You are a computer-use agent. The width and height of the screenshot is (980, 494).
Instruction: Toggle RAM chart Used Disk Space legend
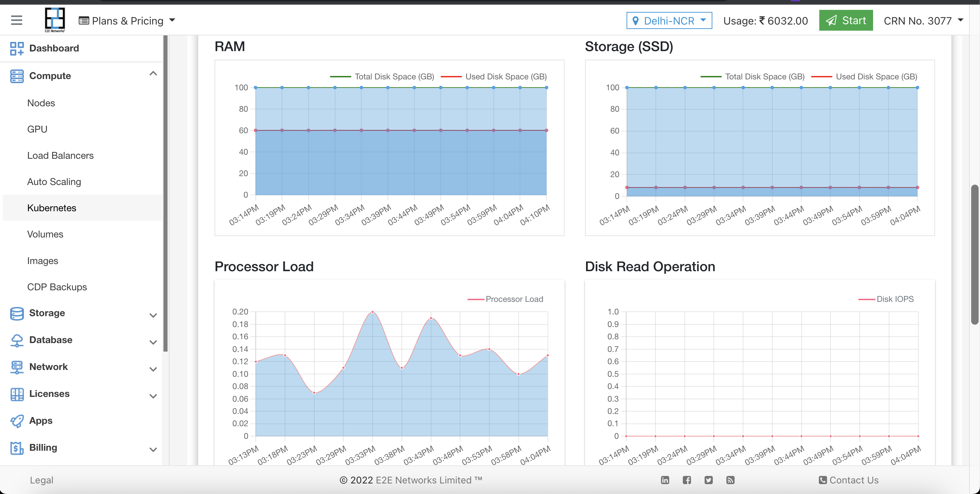click(x=494, y=77)
